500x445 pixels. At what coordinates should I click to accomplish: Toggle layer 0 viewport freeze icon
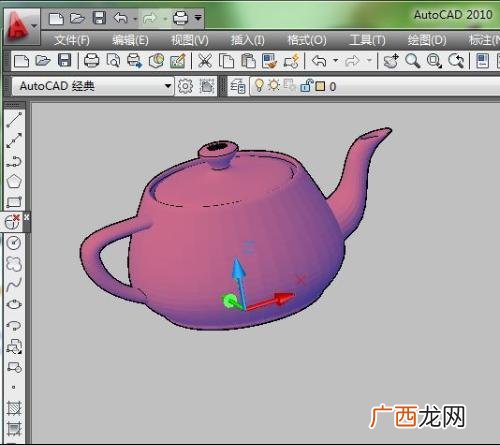point(289,85)
